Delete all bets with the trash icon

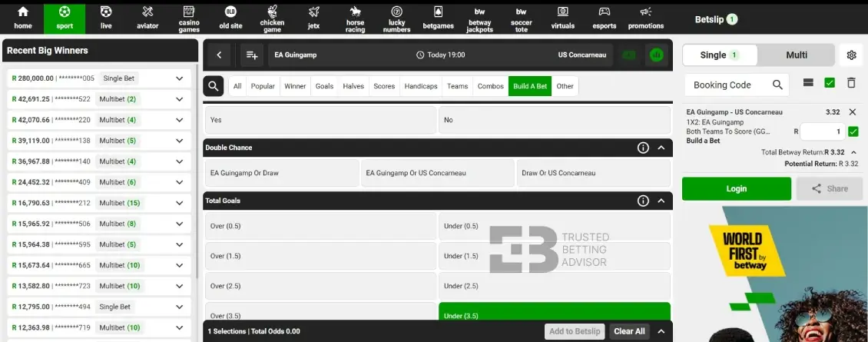[851, 82]
